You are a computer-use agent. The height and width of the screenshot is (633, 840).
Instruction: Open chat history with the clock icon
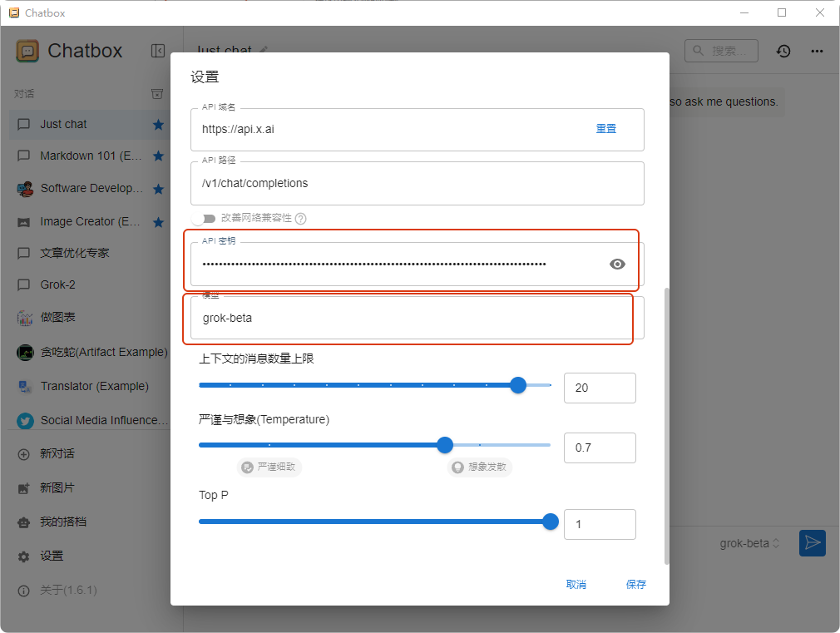point(783,51)
